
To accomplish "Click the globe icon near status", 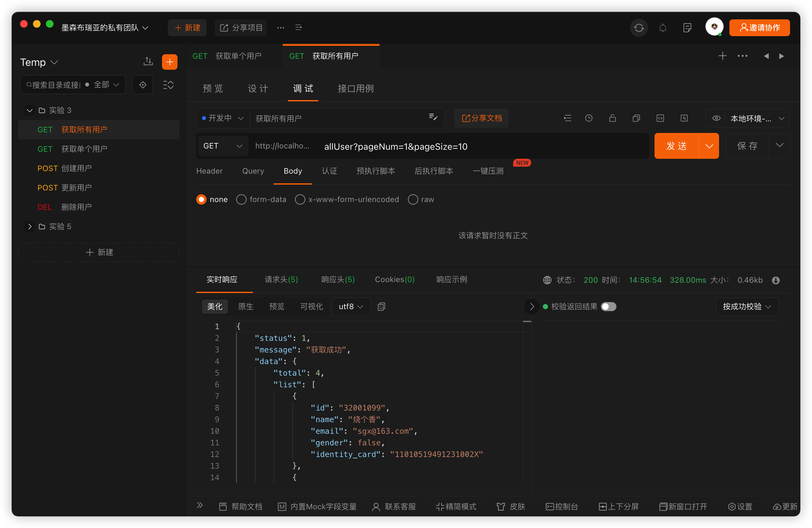I will click(x=547, y=280).
